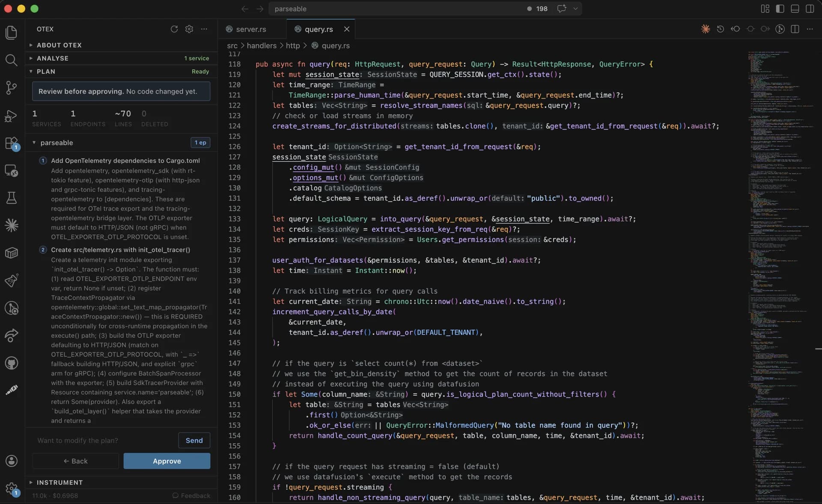Go back with the Back button
This screenshot has width=822, height=504.
(75, 461)
